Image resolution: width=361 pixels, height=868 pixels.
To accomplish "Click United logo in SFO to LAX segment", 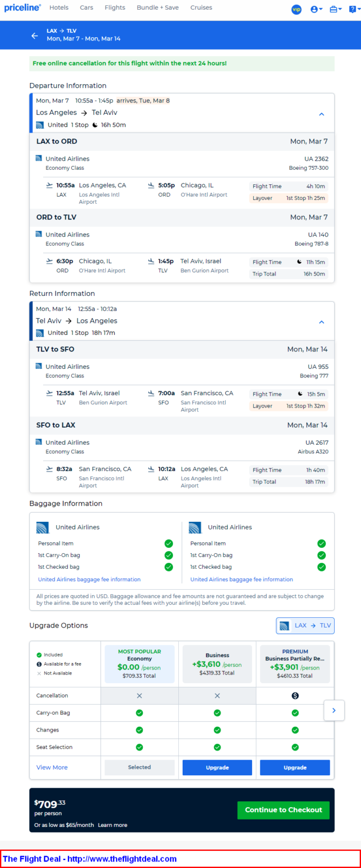I will coord(38,442).
